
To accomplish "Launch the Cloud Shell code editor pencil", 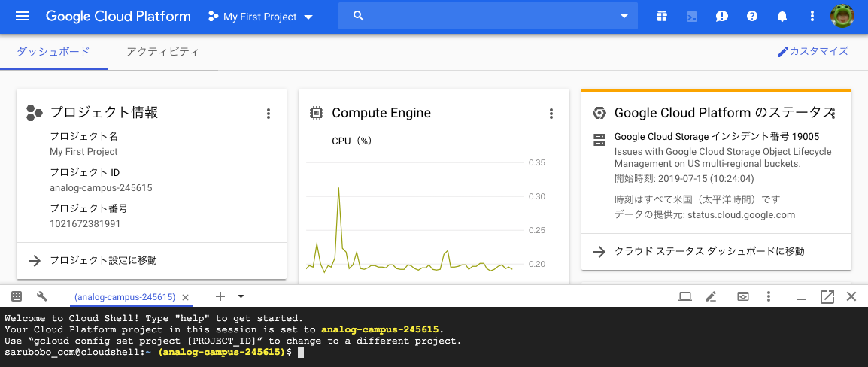I will [711, 297].
